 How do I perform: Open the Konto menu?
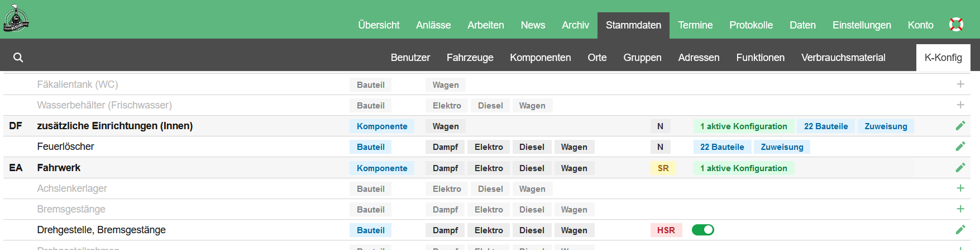[920, 25]
